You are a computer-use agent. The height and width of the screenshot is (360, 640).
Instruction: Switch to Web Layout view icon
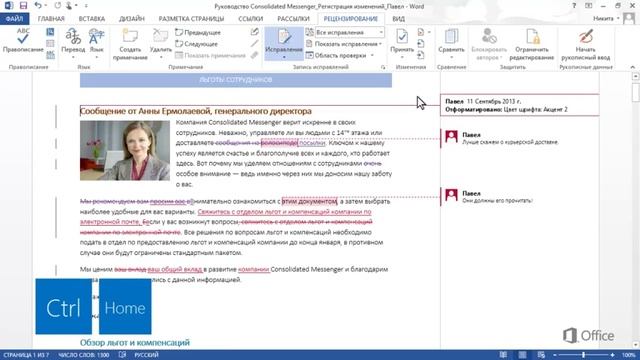[x=541, y=355]
